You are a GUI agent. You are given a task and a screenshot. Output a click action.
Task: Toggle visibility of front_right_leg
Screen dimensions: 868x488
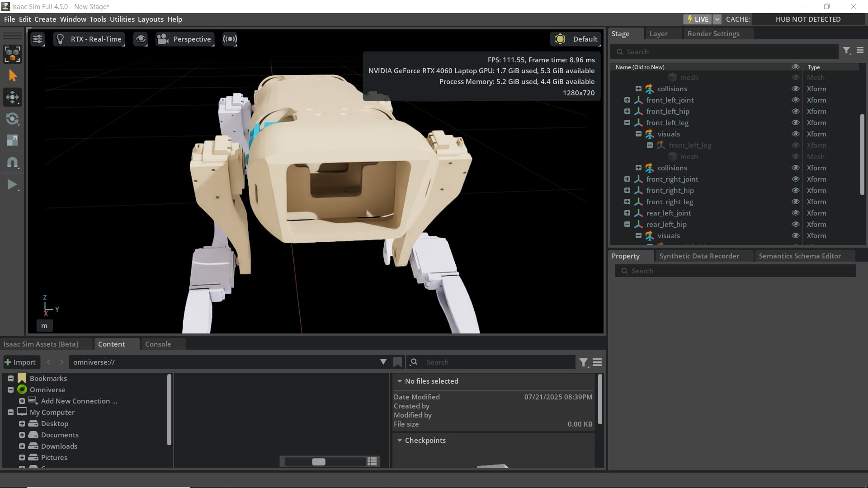point(795,202)
